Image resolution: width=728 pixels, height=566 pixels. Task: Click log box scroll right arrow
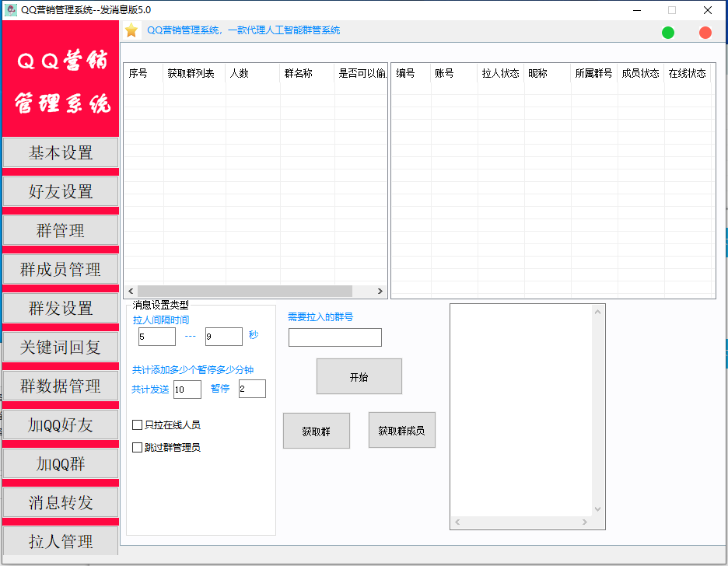(x=585, y=522)
